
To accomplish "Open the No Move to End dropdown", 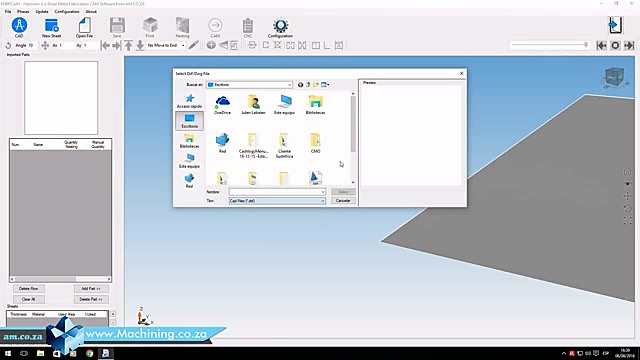I will coord(183,45).
